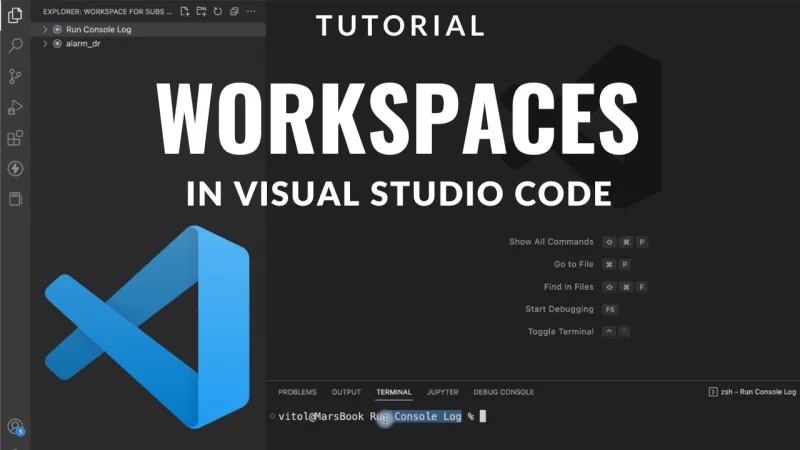This screenshot has width=800, height=450.
Task: Switch to the Jupyter panel tab
Action: (x=442, y=392)
